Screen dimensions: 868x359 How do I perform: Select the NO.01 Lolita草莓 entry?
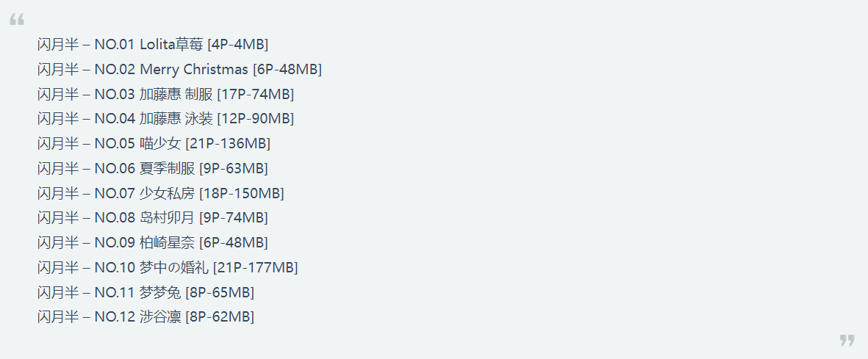pos(153,44)
